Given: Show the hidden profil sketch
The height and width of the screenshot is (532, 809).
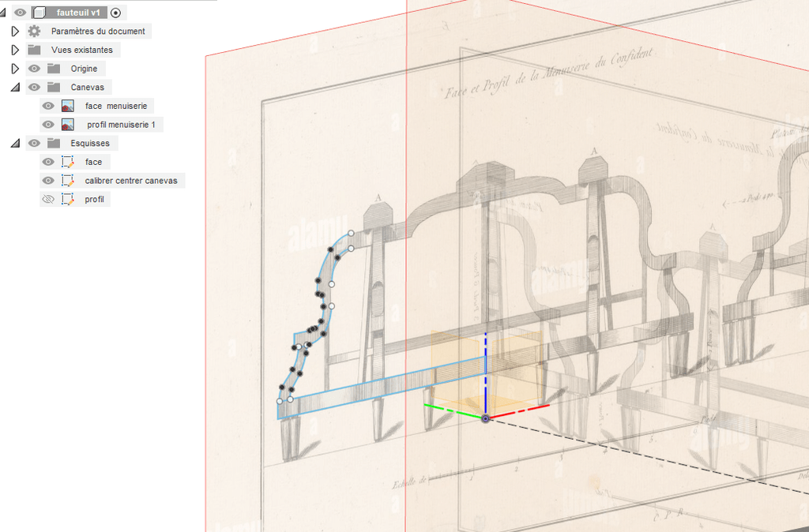Looking at the screenshot, I should click(x=48, y=200).
